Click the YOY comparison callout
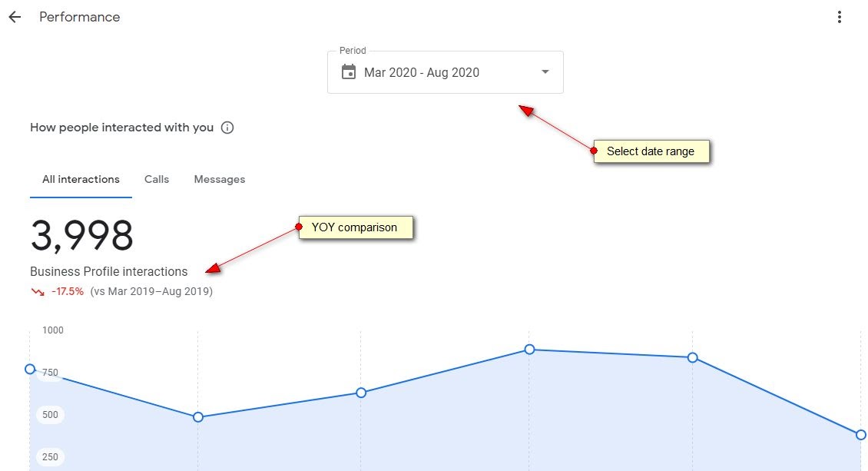Image resolution: width=868 pixels, height=471 pixels. pos(355,227)
